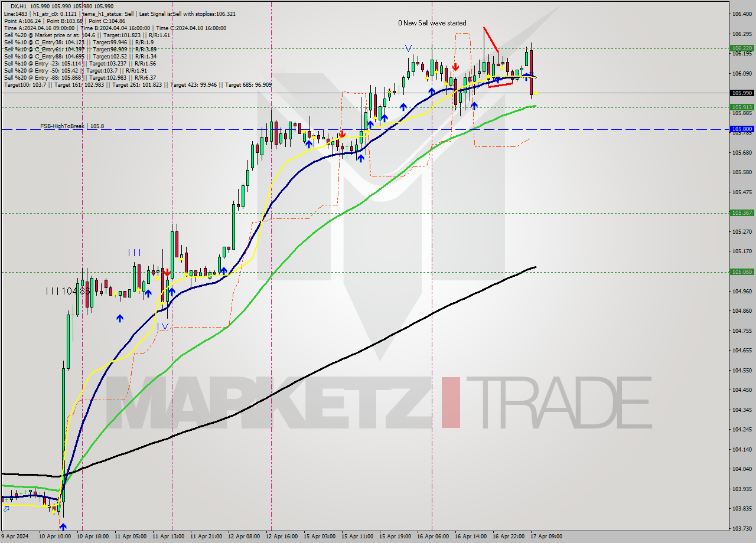Click the '11 Apr 13:00' time label
Viewport: 756px width, 543px height.
click(x=170, y=537)
